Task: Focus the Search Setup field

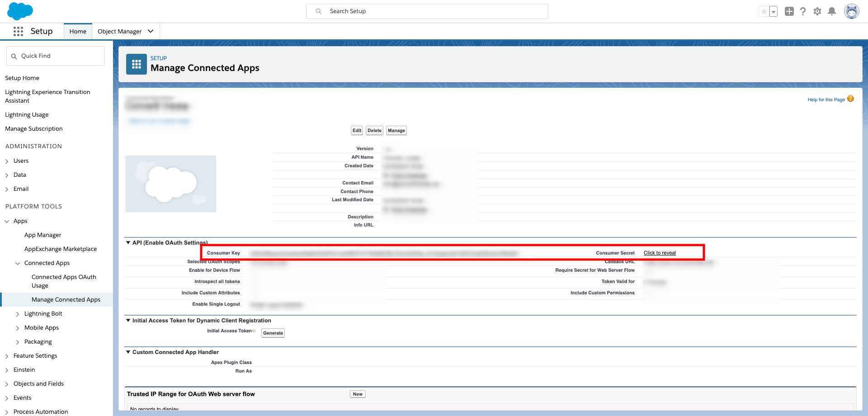Action: (427, 11)
